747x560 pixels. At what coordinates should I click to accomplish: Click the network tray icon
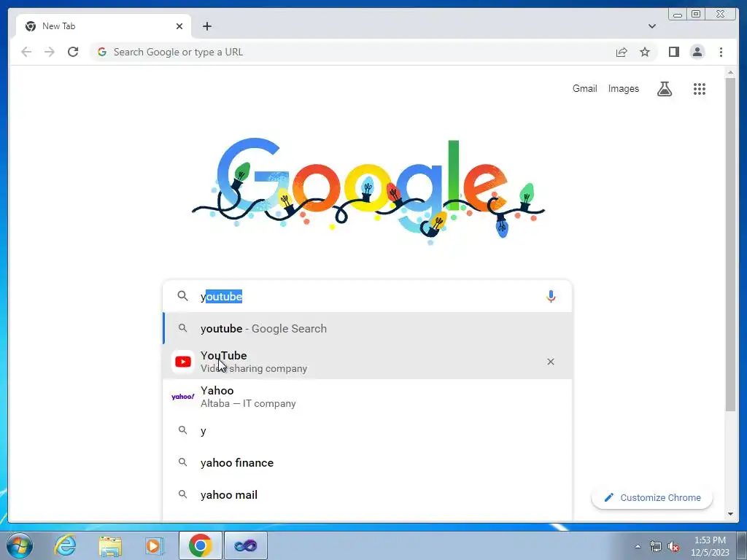(656, 546)
